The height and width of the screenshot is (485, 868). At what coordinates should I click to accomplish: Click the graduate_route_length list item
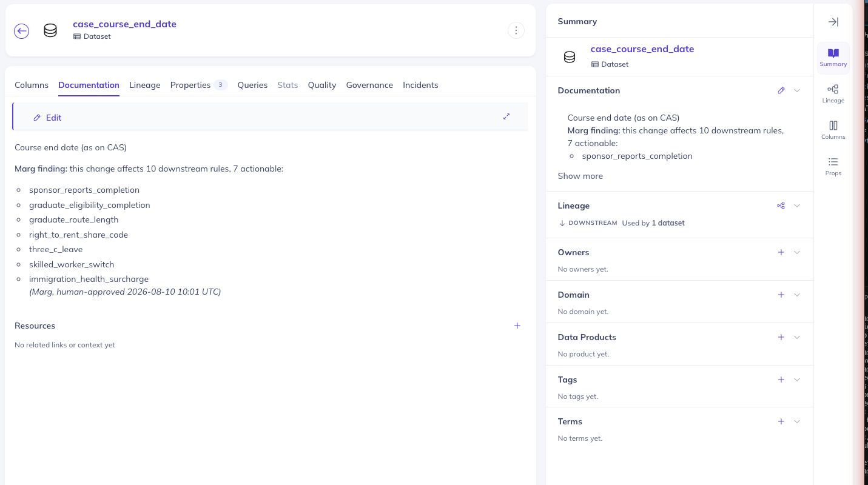74,219
